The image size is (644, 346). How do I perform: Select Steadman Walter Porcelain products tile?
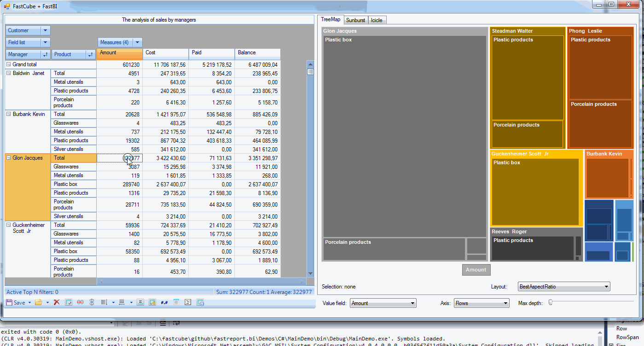(528, 134)
